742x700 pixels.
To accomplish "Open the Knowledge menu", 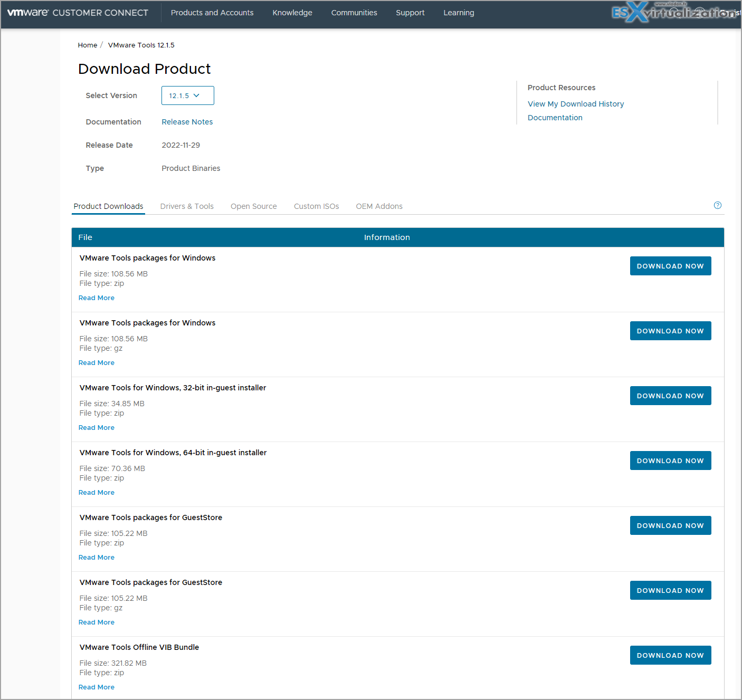I will (292, 13).
